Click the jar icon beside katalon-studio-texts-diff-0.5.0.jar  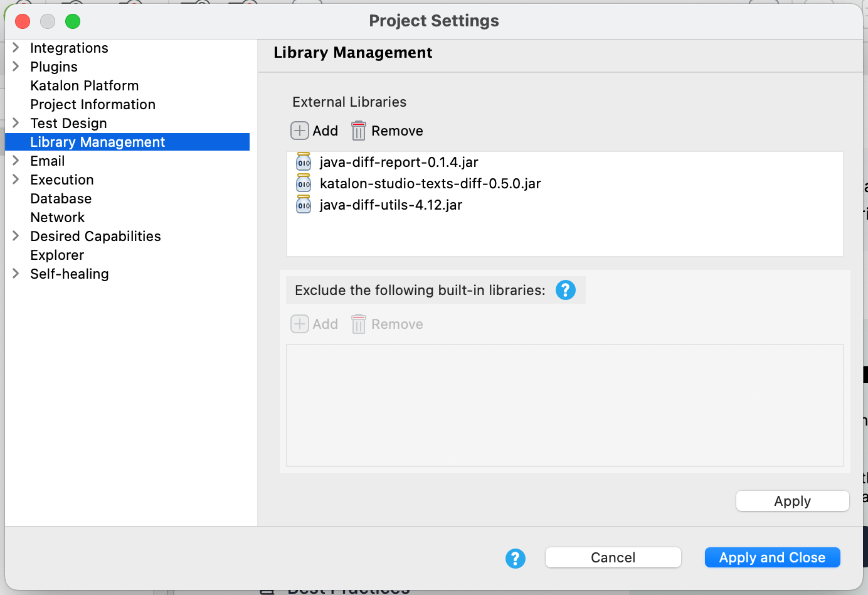pos(303,183)
